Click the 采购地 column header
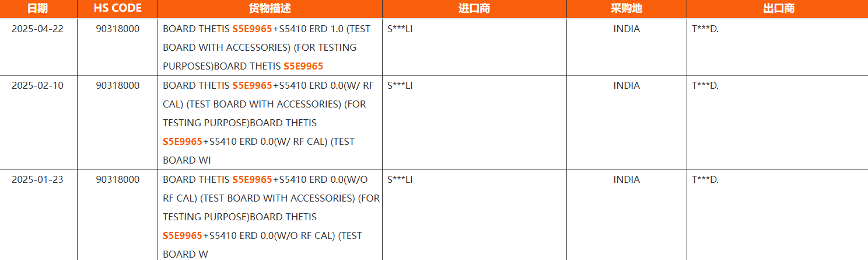Viewport: 868px width, 260px height. click(x=626, y=9)
